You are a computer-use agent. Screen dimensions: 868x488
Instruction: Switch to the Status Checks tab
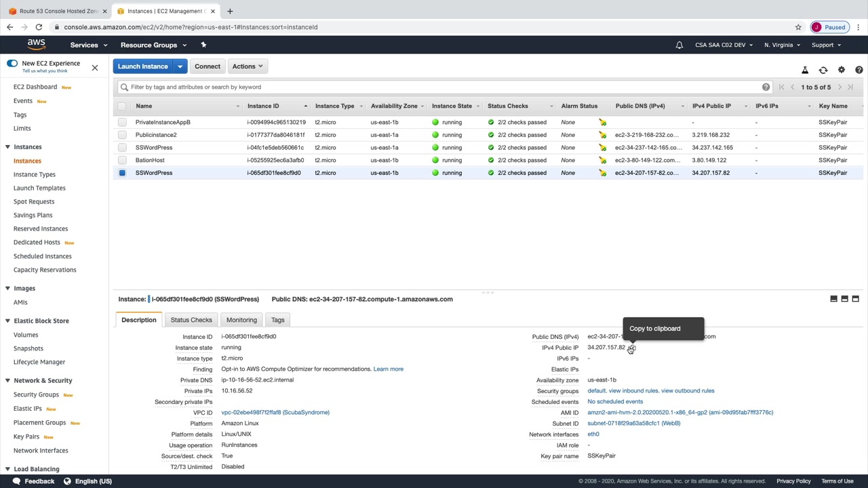click(191, 320)
